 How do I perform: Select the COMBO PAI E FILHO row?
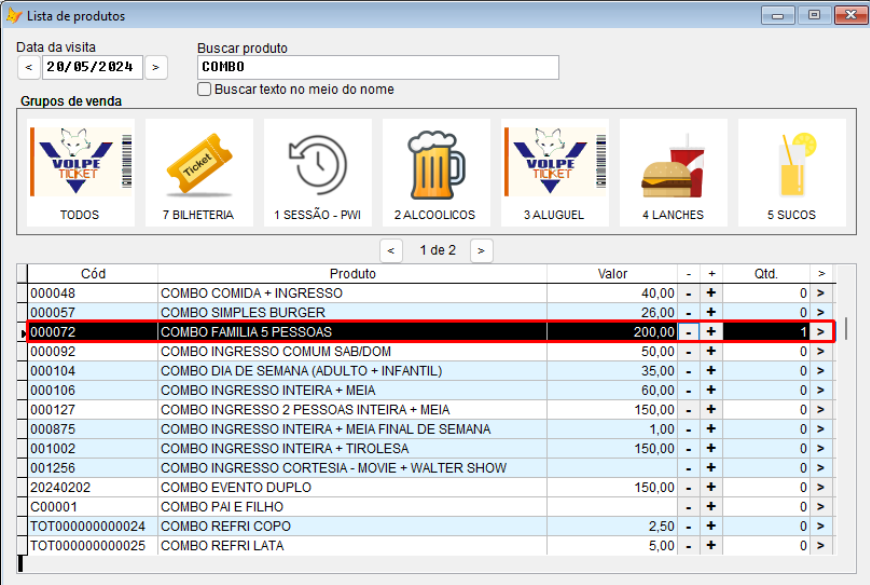pyautogui.click(x=352, y=507)
